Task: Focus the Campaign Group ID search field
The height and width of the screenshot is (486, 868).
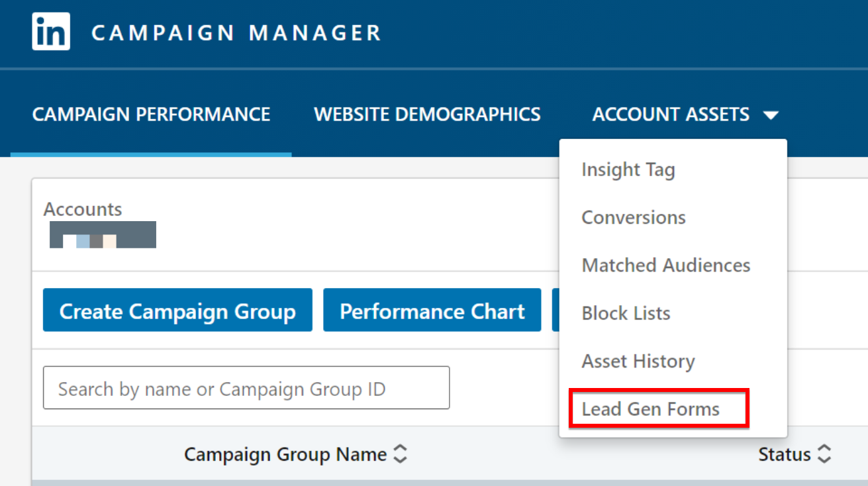Action: click(246, 388)
